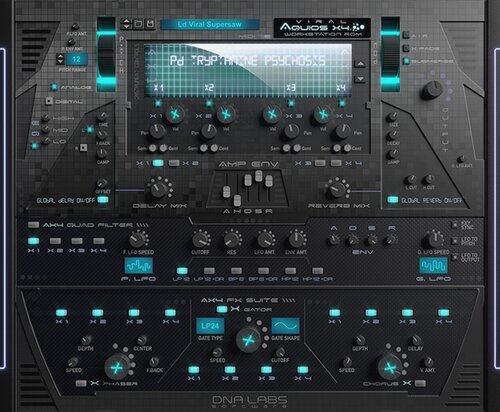Toggle the Chorus on/off button

420,383
